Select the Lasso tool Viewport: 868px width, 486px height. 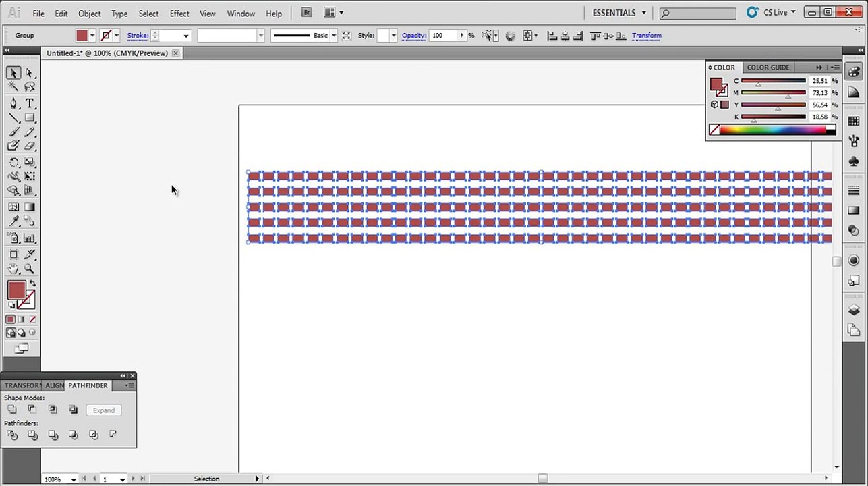coord(30,87)
